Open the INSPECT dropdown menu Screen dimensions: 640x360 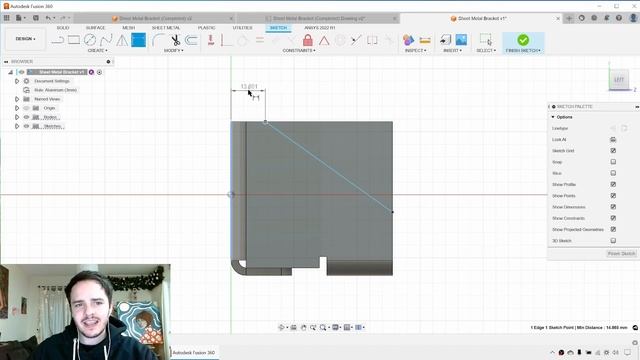pos(416,50)
